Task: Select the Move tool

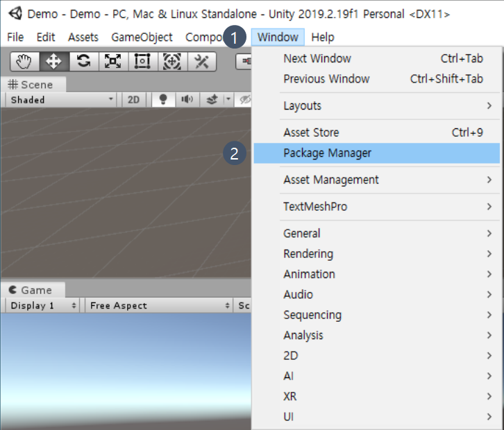Action: pos(54,61)
